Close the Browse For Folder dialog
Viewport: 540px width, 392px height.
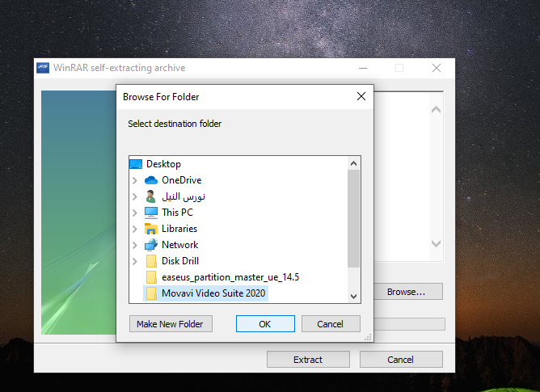361,96
